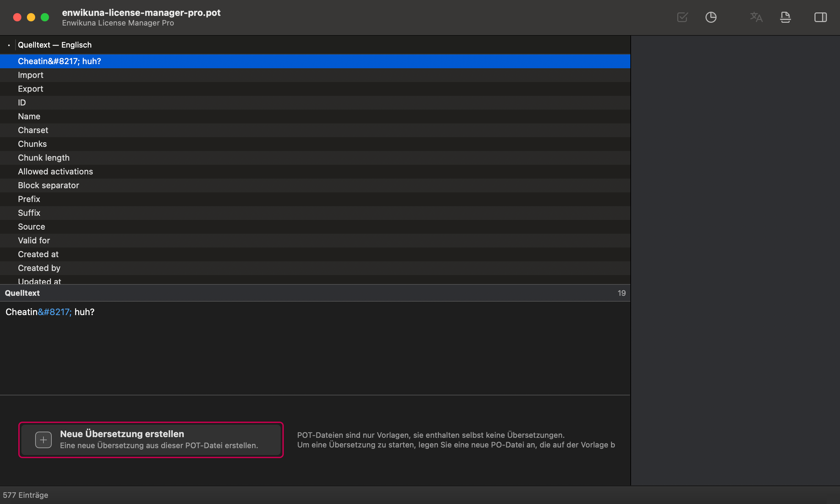Select the 'Chunk length' list row
This screenshot has height=504, width=840.
[x=315, y=158]
